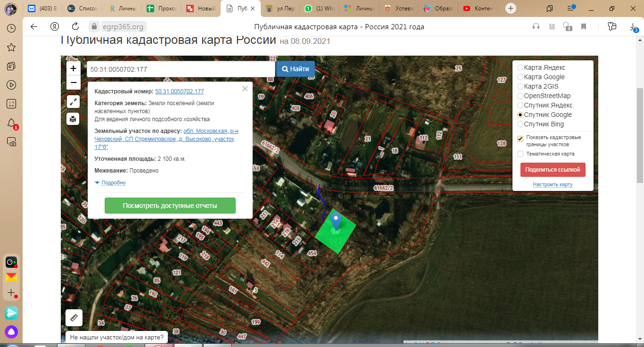Open Yandex home page button
This screenshot has width=644, height=347.
[x=55, y=26]
